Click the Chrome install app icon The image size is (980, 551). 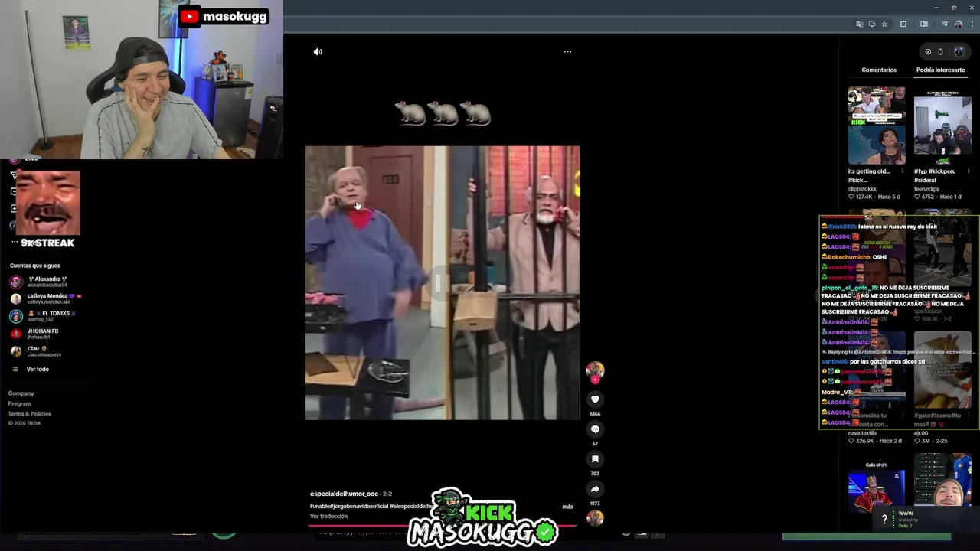[x=871, y=24]
